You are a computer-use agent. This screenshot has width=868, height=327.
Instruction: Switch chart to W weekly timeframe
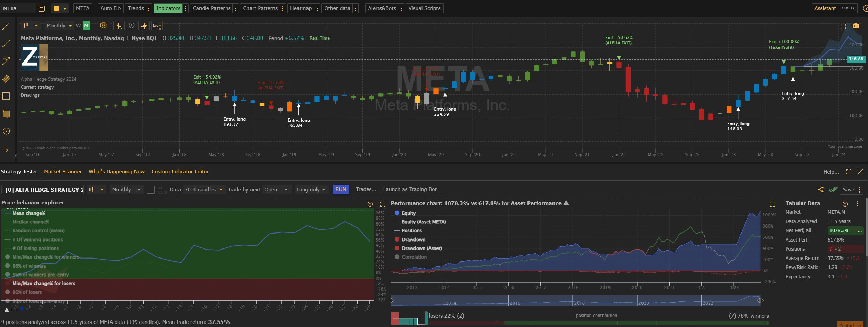(x=78, y=25)
